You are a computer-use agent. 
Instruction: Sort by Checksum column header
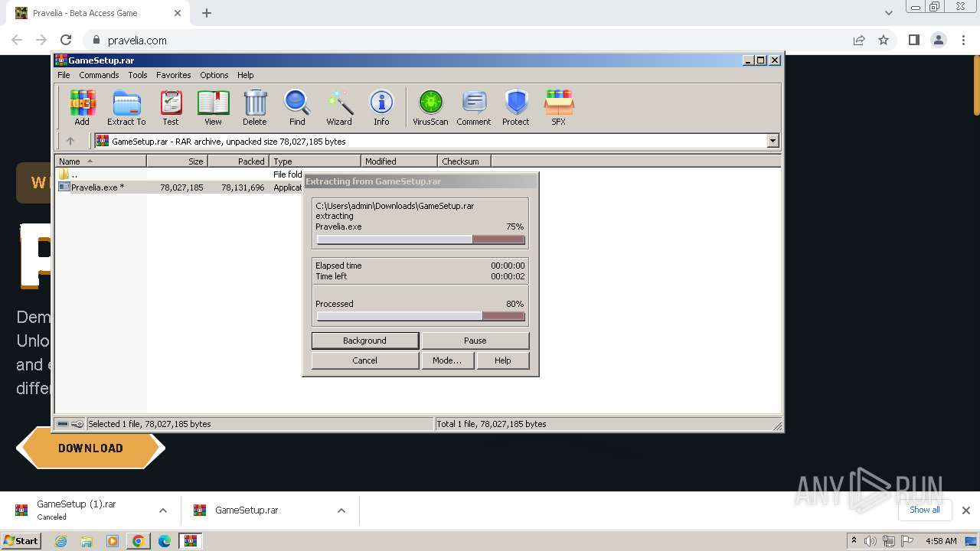click(465, 161)
